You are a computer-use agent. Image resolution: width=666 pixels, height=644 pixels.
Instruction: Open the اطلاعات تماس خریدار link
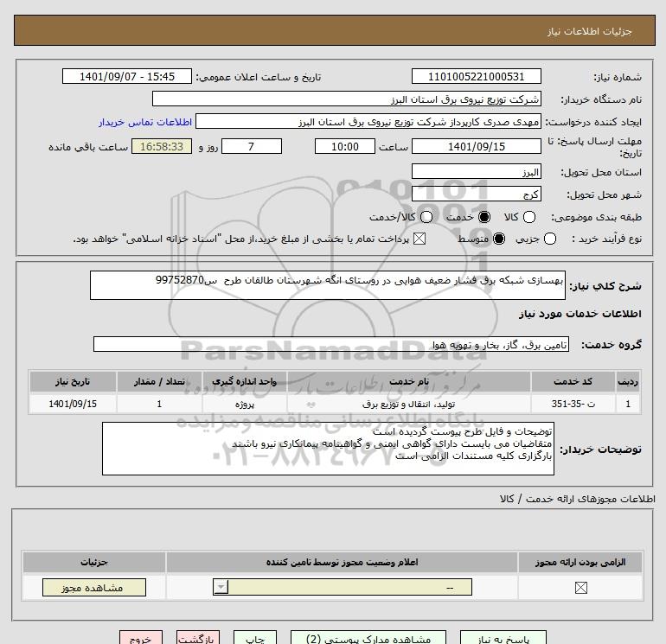(145, 122)
